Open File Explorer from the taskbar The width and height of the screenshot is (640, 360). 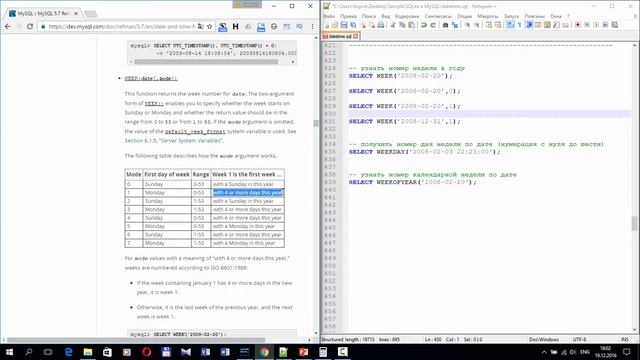87,352
